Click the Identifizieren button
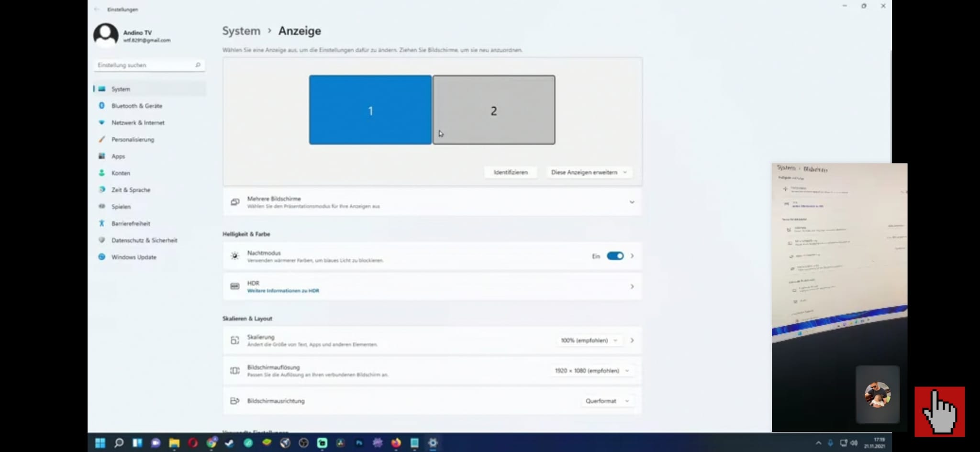Image resolution: width=980 pixels, height=452 pixels. (510, 172)
